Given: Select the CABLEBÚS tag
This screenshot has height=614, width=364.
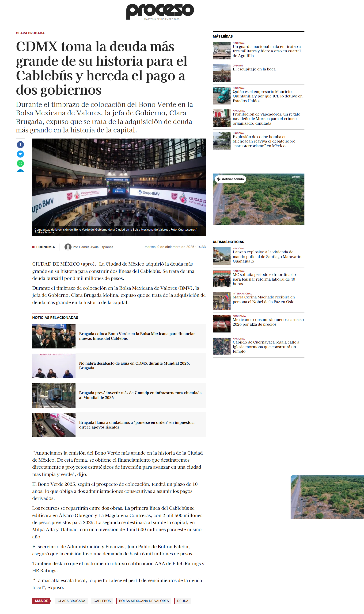Looking at the screenshot, I should 102,601.
